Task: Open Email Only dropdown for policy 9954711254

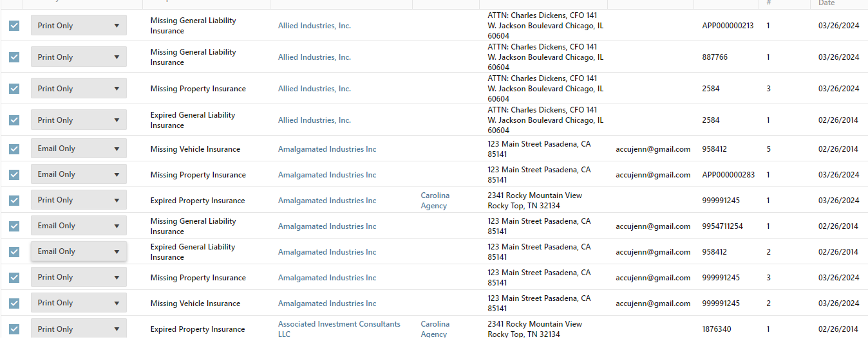Action: pos(79,226)
